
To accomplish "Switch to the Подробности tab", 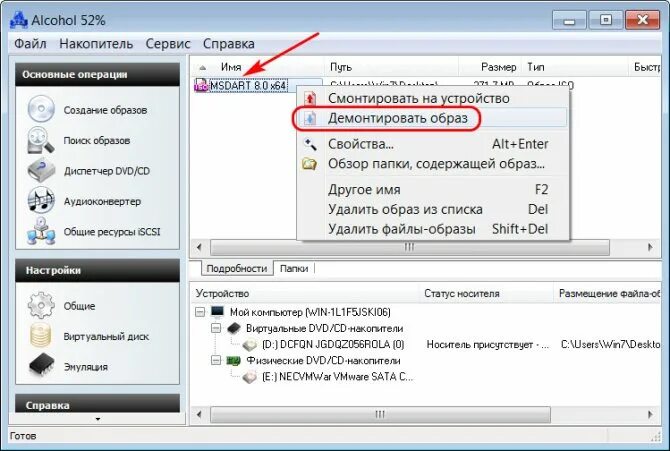I will click(237, 268).
